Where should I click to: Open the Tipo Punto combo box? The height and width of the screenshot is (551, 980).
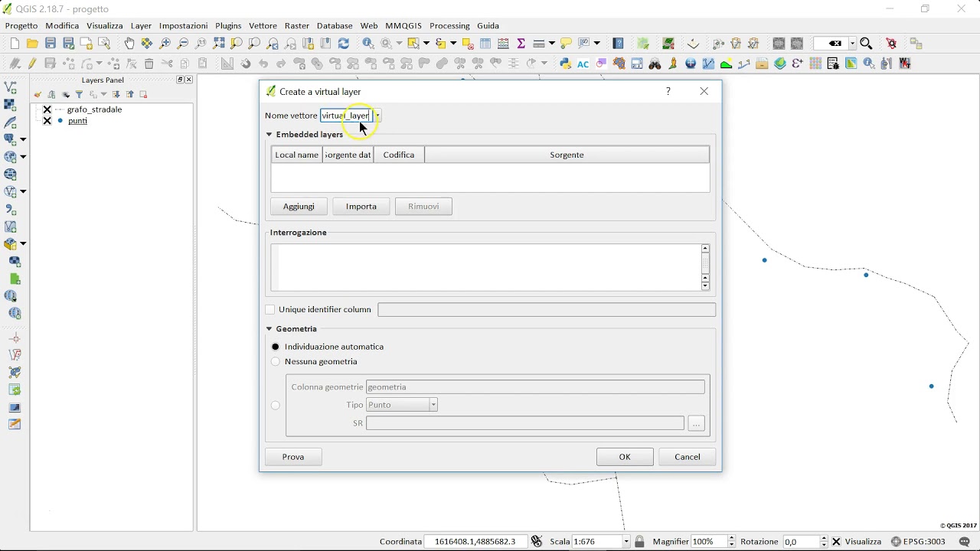point(402,405)
